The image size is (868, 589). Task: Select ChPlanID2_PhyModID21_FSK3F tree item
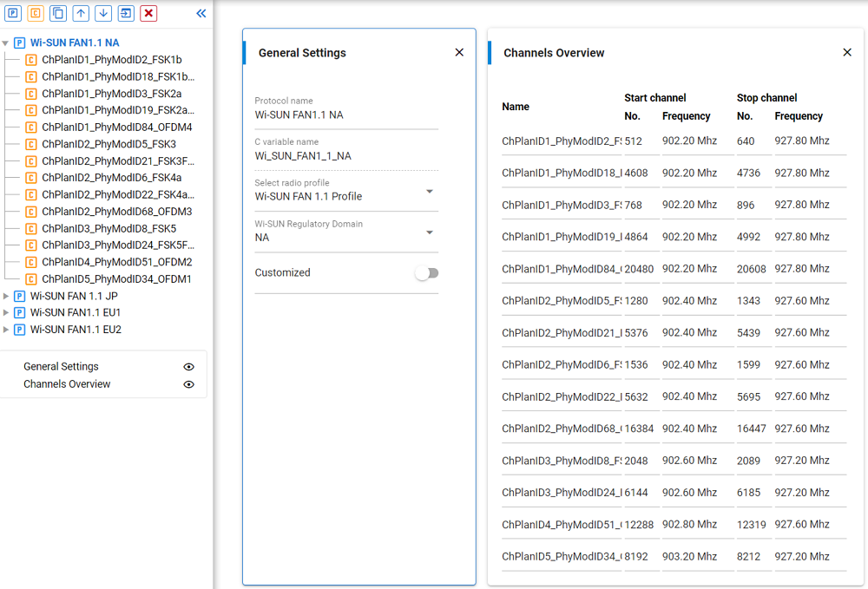118,161
